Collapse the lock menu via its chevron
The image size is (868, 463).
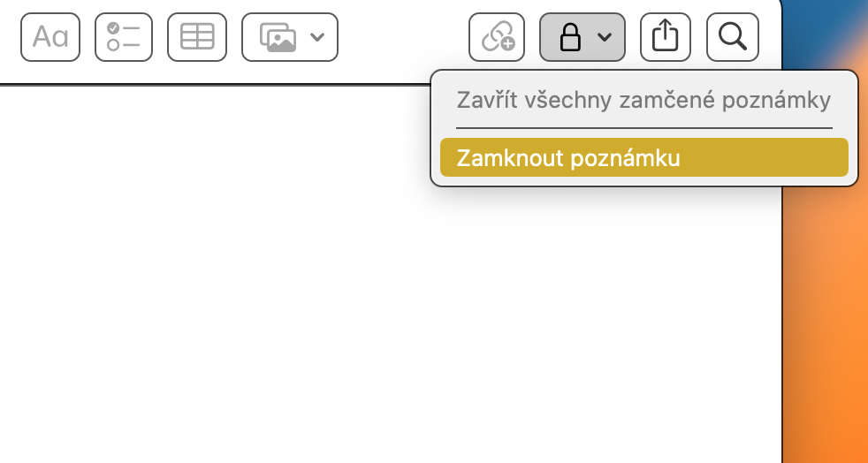coord(605,37)
